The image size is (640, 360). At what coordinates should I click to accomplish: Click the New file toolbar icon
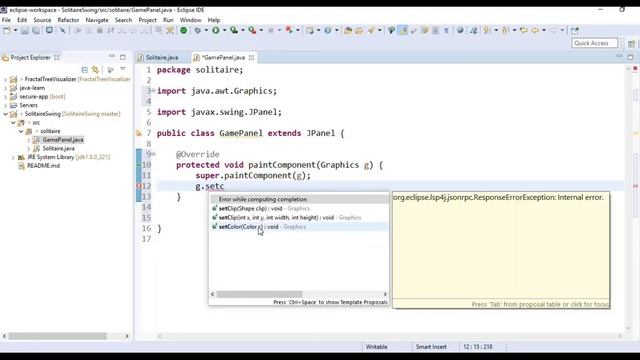click(7, 30)
